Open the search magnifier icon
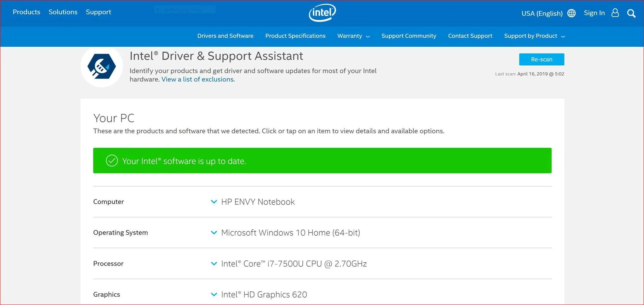Viewport: 644px width, 305px height. (631, 13)
